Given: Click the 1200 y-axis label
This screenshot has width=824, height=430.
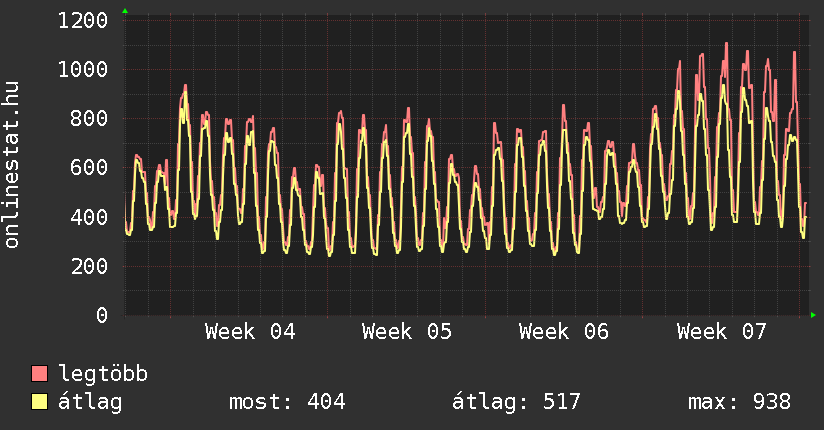Looking at the screenshot, I should [x=83, y=20].
